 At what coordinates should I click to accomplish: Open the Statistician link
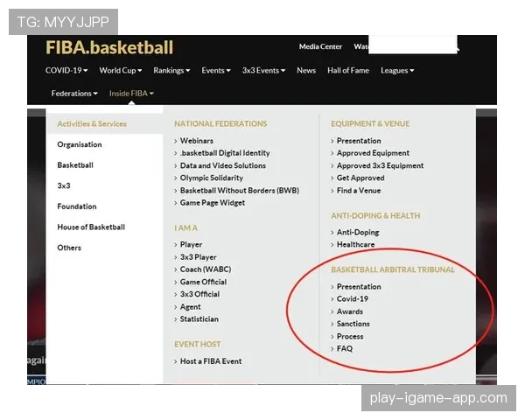click(x=199, y=319)
